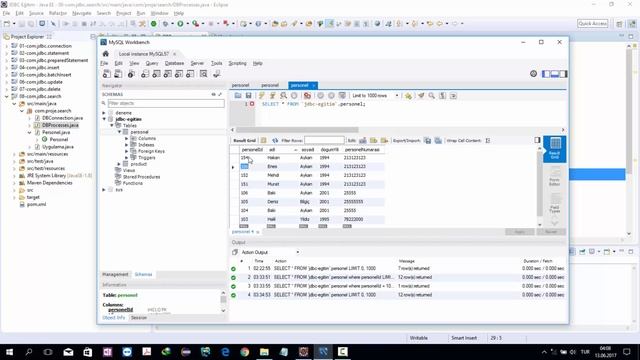This screenshot has width=640, height=360.
Task: Toggle the result panel split view square icon
Action: coord(537,140)
